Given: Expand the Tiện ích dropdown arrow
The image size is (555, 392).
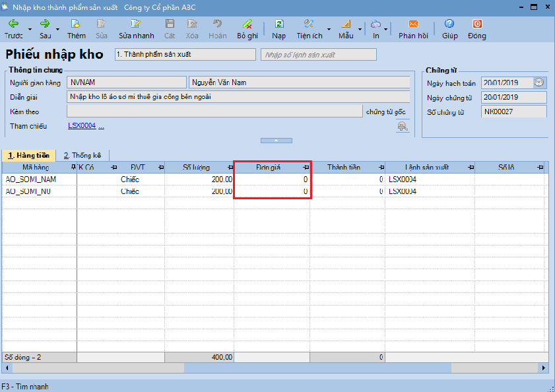Looking at the screenshot, I should pyautogui.click(x=329, y=30).
